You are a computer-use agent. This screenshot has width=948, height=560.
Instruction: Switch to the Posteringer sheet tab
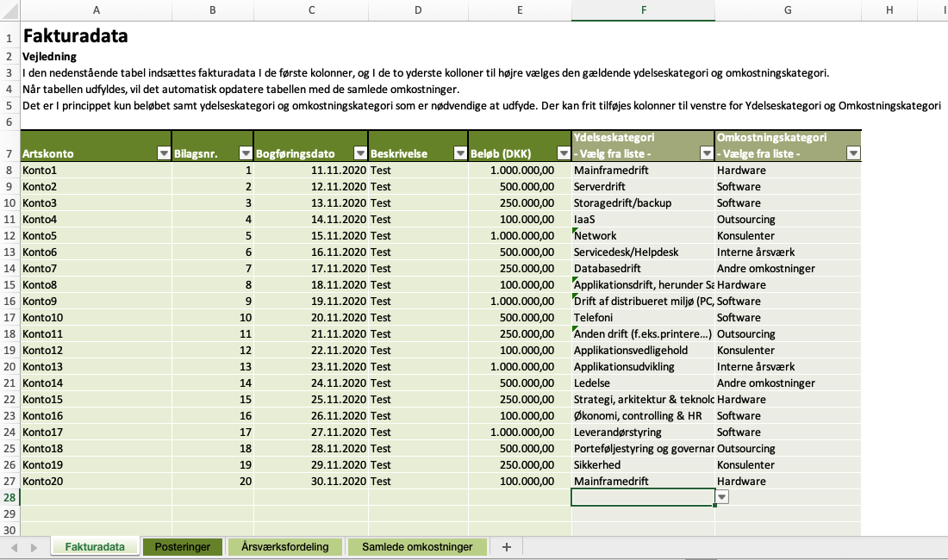pyautogui.click(x=182, y=547)
